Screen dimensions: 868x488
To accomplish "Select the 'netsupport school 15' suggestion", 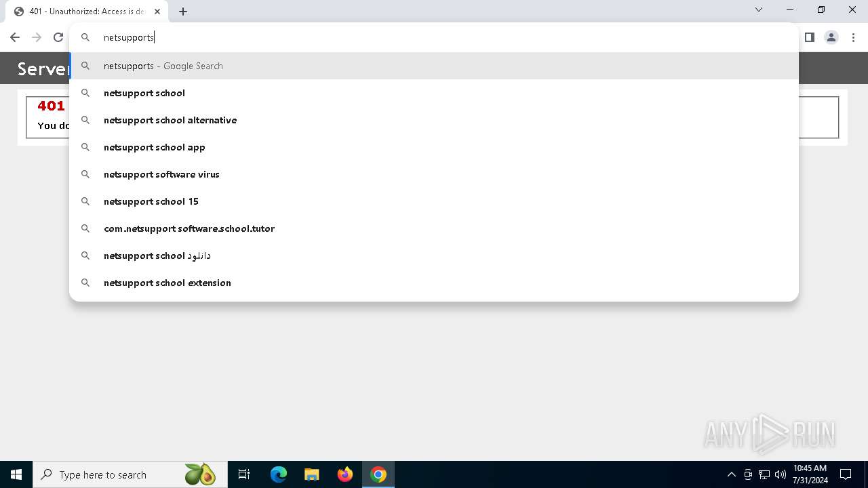I will click(x=434, y=201).
